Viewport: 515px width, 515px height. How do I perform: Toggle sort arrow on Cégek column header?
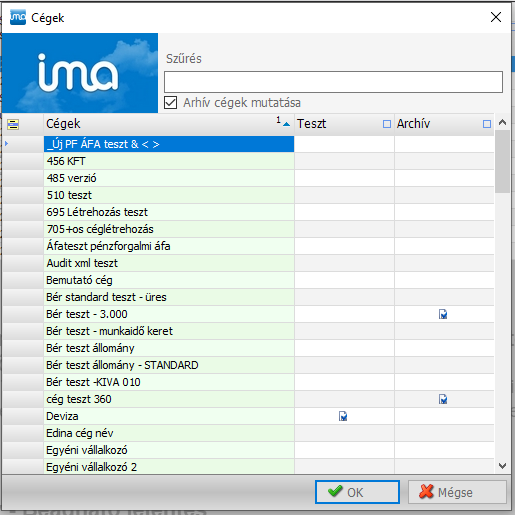click(286, 124)
